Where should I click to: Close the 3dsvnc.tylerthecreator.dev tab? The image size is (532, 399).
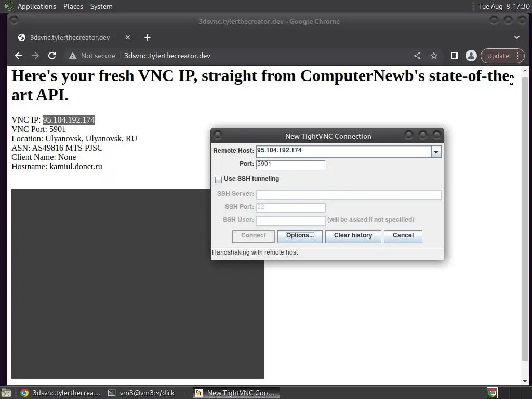[x=128, y=37]
